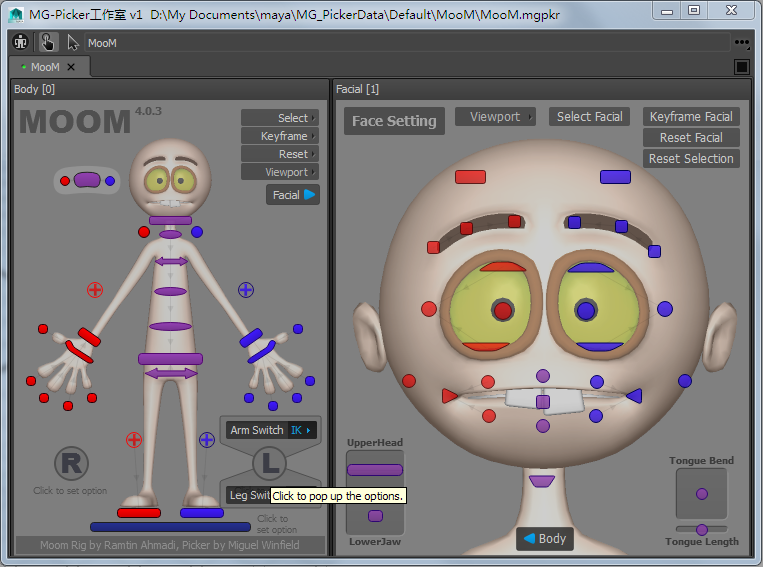Open the three-dots options menu
Viewport: 763px width, 567px height.
741,43
